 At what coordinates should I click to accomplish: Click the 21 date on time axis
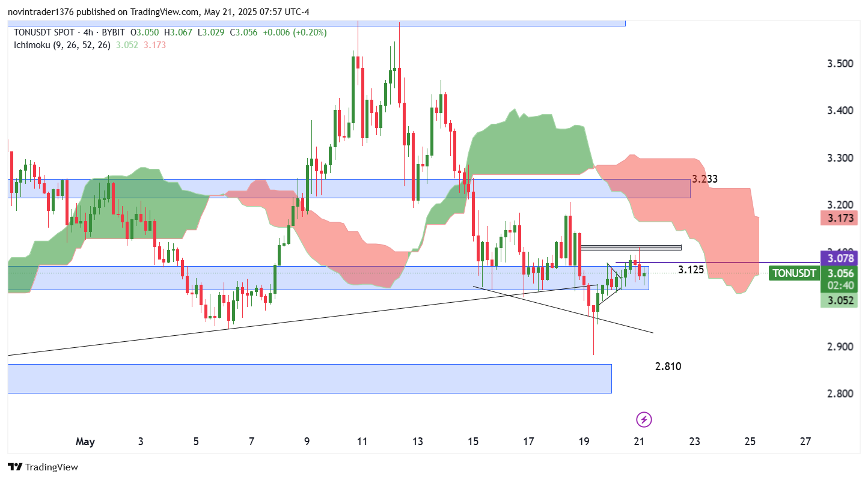pos(639,442)
